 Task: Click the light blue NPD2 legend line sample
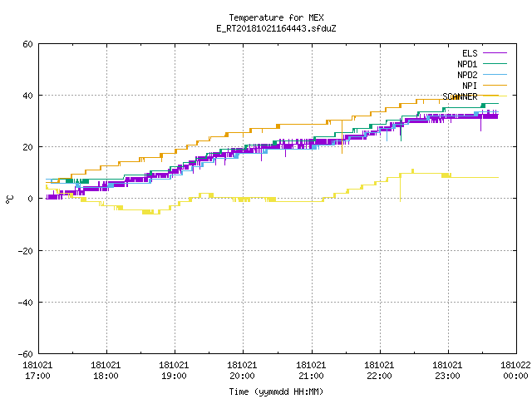tap(495, 74)
